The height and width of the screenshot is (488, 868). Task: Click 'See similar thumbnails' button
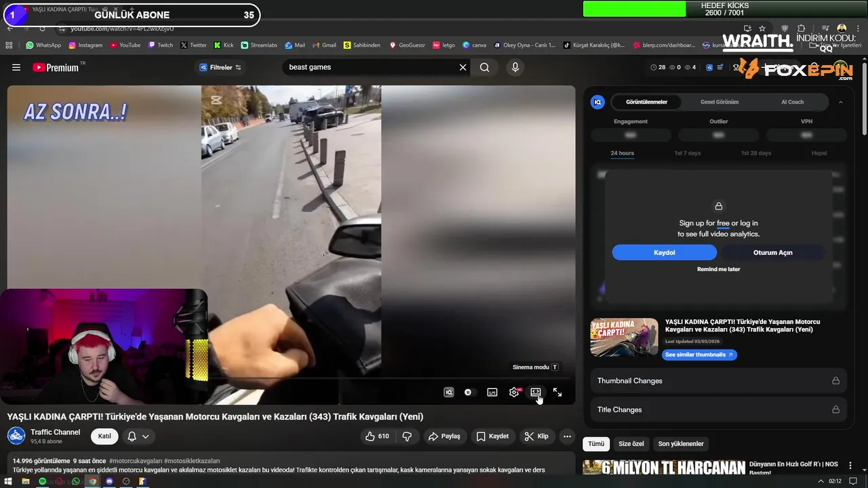pos(699,354)
